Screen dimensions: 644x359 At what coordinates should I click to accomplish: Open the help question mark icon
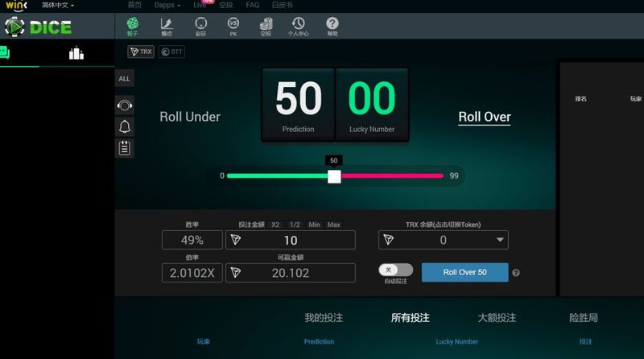pyautogui.click(x=332, y=27)
